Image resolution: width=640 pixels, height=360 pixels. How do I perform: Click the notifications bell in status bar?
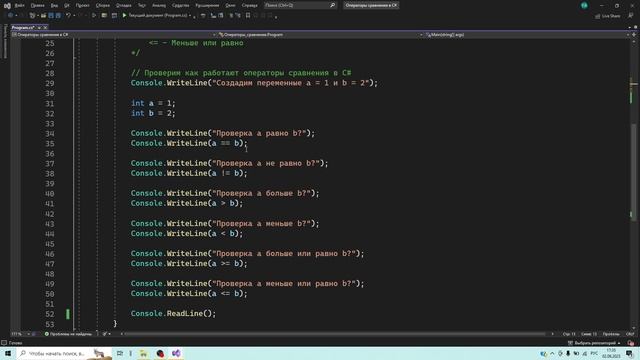pos(631,343)
